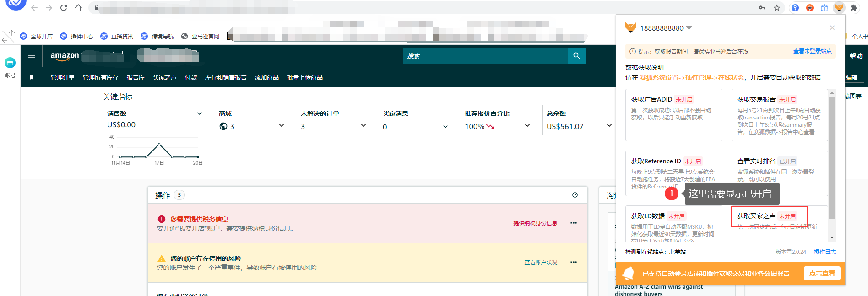868x296 pixels.
Task: Open the 插件中心 bookmark
Action: pos(76,36)
